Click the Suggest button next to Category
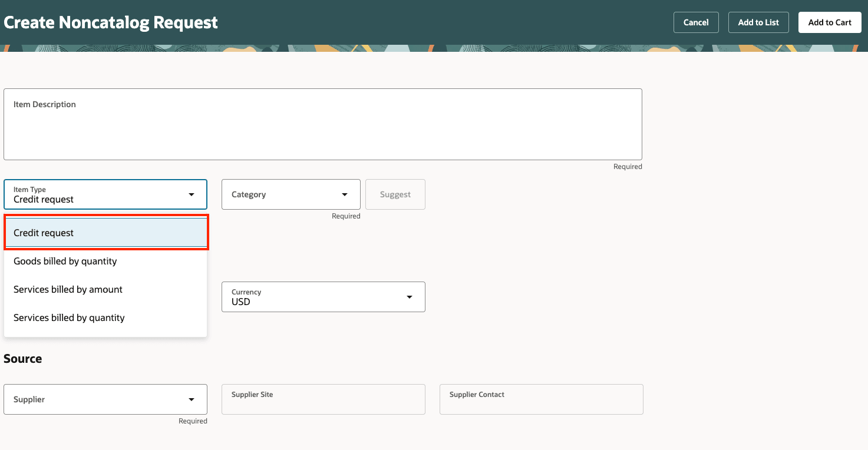The height and width of the screenshot is (450, 868). pyautogui.click(x=395, y=194)
